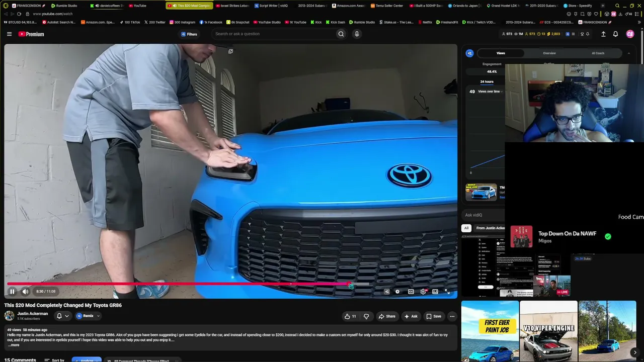This screenshot has height=362, width=644.
Task: Reload the page with the refresh icon
Action: (x=19, y=14)
